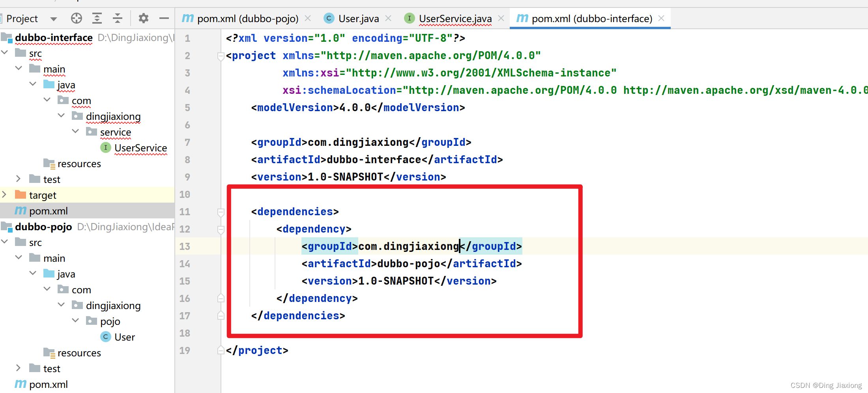The image size is (868, 393).
Task: Select resources folder under dubbo-pojo
Action: pos(79,353)
